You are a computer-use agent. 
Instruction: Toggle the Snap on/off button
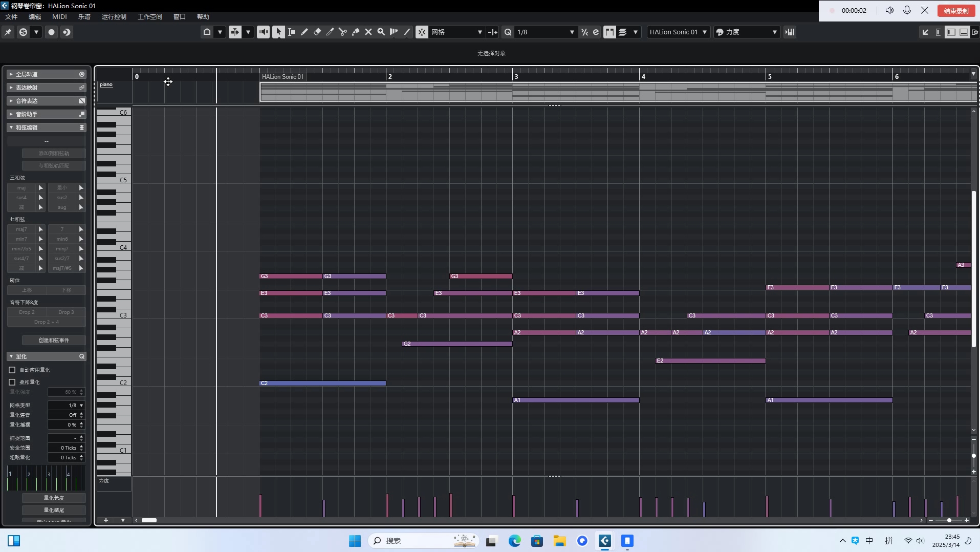tap(422, 32)
